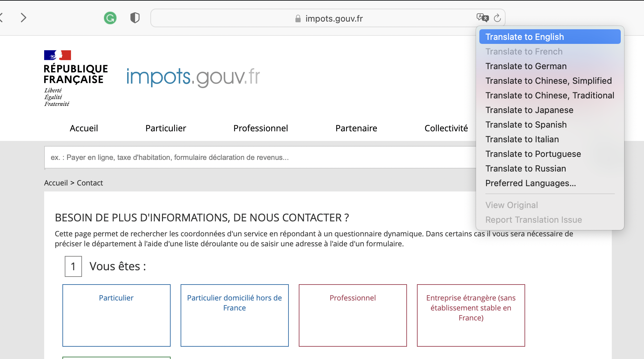Click the Grammarly extension icon

[110, 18]
